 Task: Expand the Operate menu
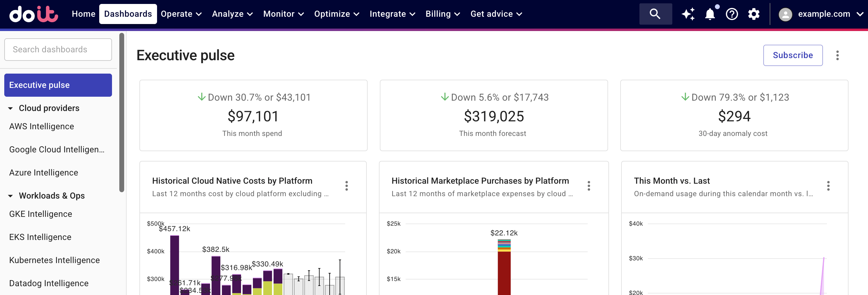click(181, 14)
